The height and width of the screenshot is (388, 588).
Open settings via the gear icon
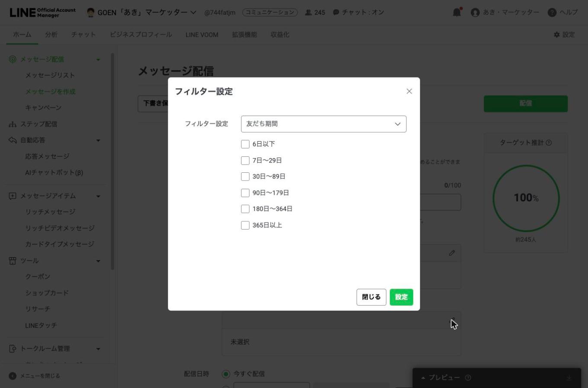[x=556, y=35]
